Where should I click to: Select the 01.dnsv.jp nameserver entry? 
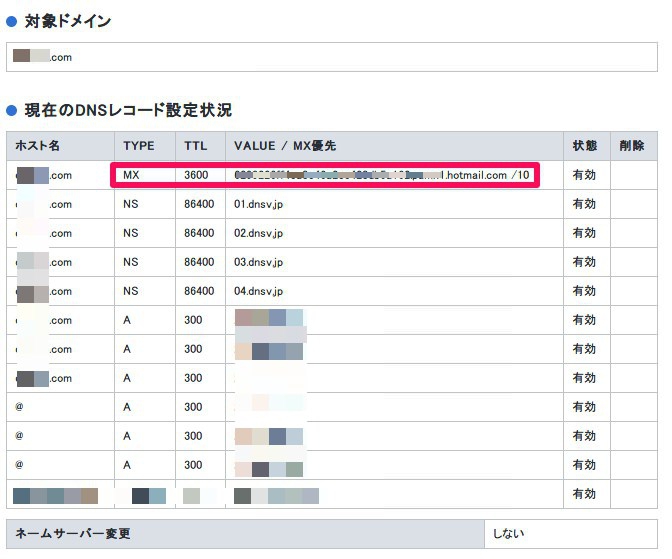[x=258, y=204]
